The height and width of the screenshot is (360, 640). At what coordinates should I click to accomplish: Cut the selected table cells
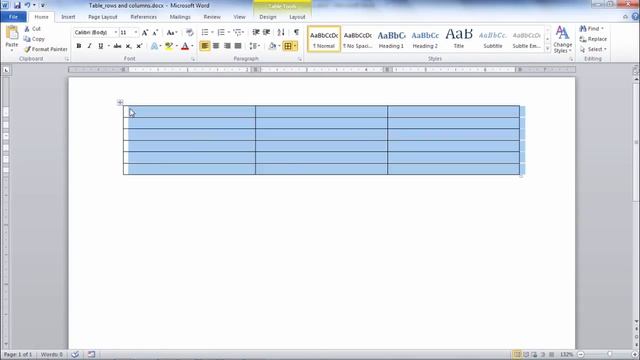[32, 29]
